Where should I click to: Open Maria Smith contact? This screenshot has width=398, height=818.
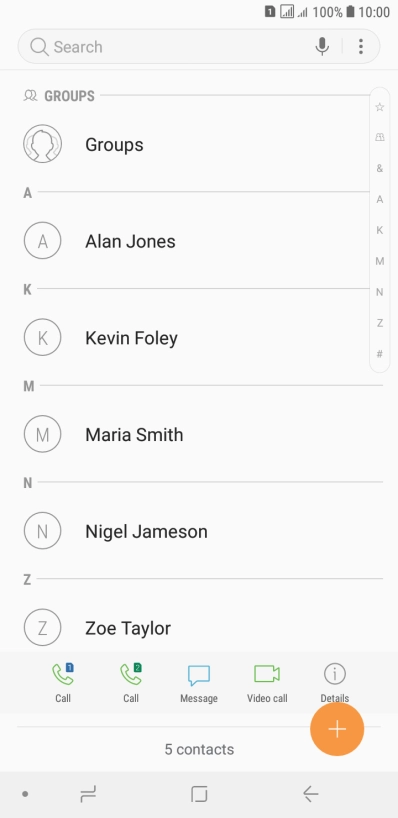199,434
